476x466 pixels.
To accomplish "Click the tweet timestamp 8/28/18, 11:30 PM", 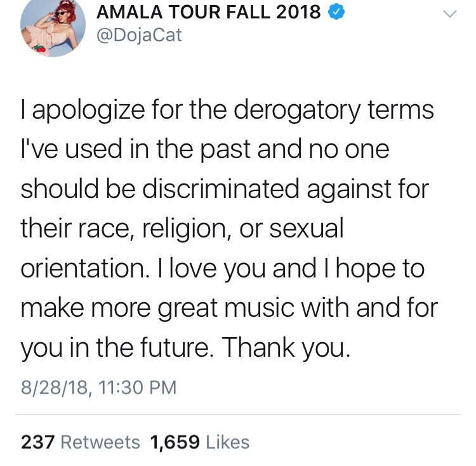I will coord(98,385).
